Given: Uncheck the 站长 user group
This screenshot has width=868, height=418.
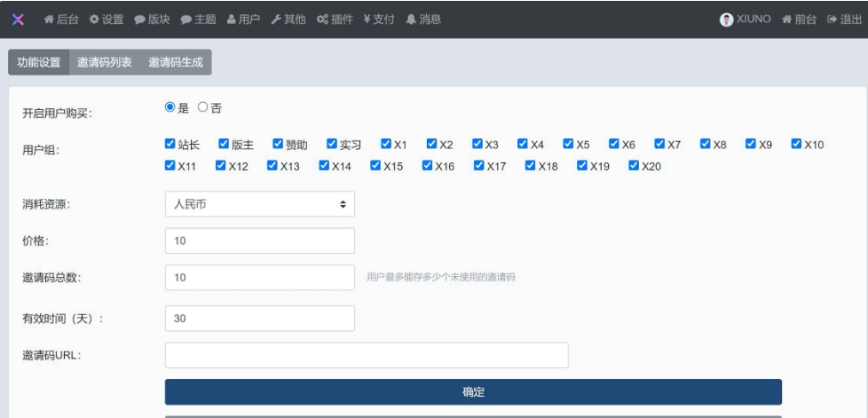Looking at the screenshot, I should (170, 144).
